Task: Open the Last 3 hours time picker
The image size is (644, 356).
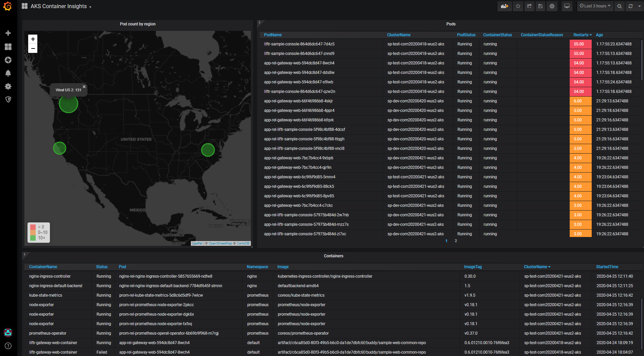Action: click(595, 6)
